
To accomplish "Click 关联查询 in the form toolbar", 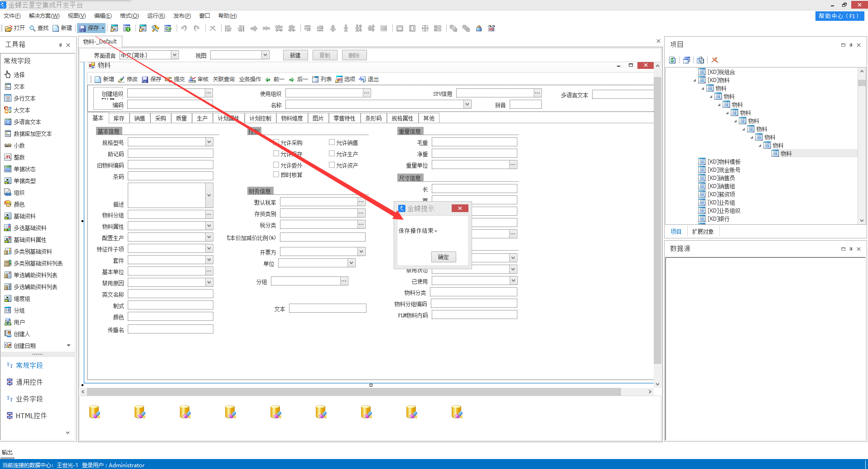I will (x=224, y=79).
